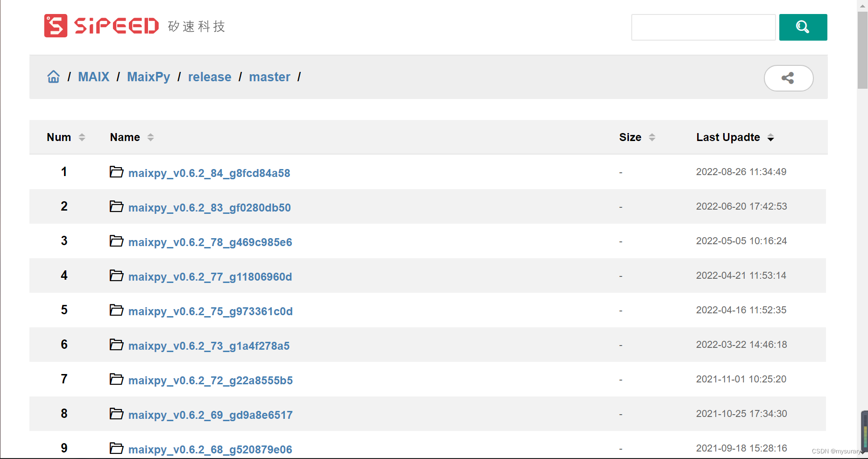Click folder icon for maixpy_v0.6.2_83_gf0280db50
This screenshot has height=459, width=868.
pos(116,206)
